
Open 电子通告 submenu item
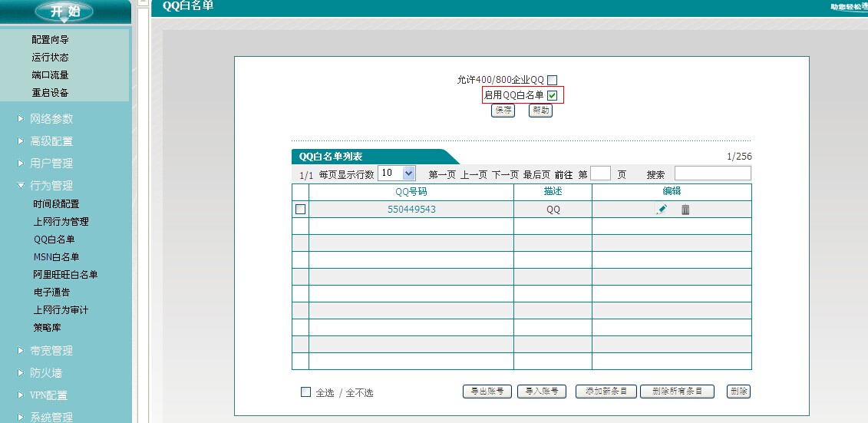coord(51,292)
